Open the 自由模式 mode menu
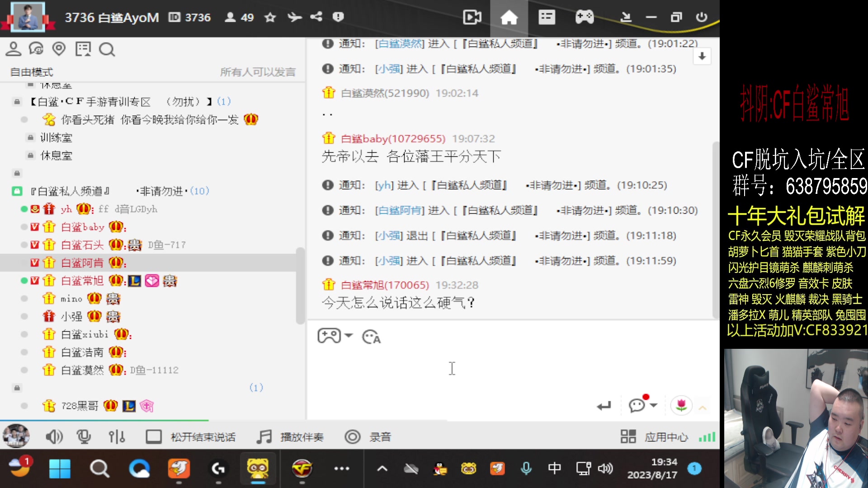The image size is (868, 488). 31,71
